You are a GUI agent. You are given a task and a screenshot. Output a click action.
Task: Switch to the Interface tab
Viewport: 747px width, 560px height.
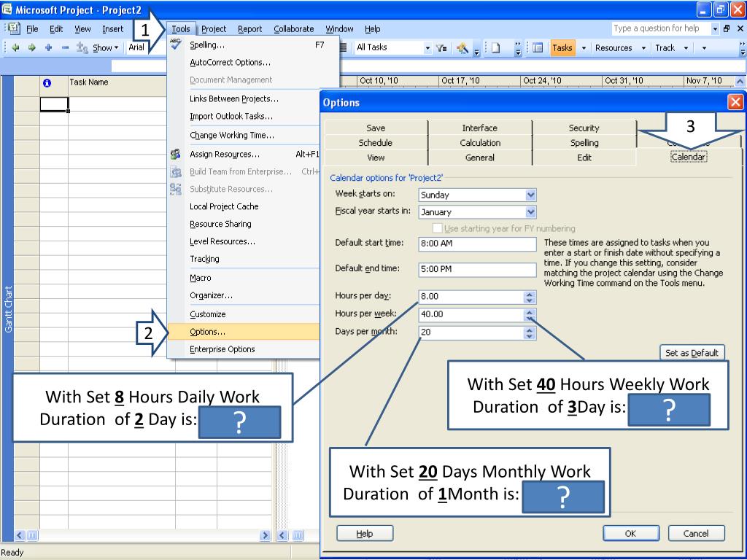coord(480,128)
